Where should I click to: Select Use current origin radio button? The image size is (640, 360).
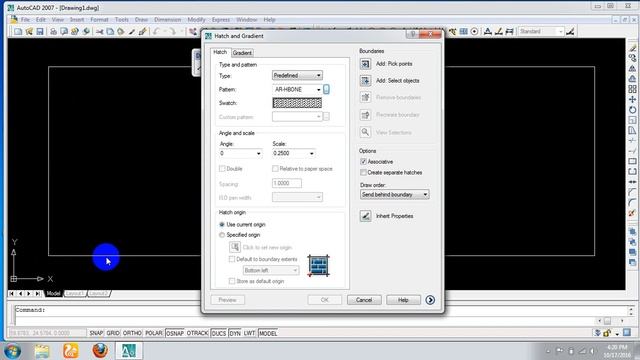[x=222, y=224]
